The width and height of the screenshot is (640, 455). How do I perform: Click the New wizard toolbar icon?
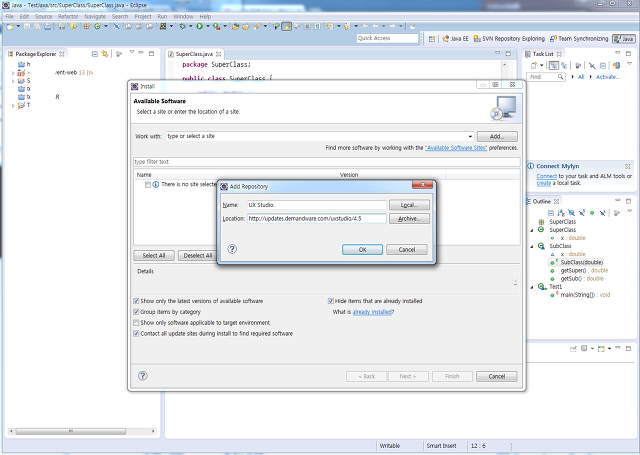coord(10,27)
